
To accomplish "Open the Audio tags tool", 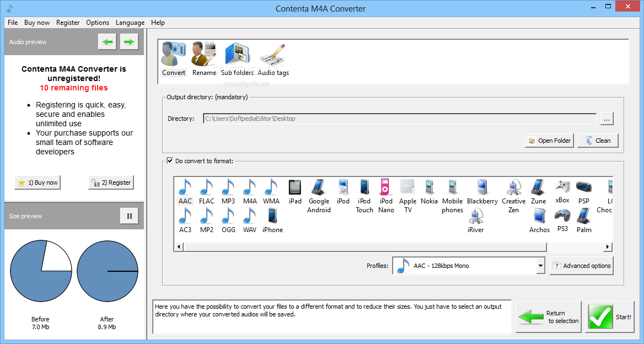I will [273, 59].
